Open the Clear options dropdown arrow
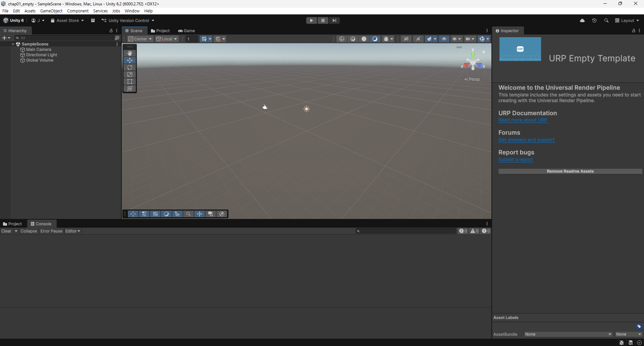This screenshot has height=346, width=644. [x=16, y=231]
